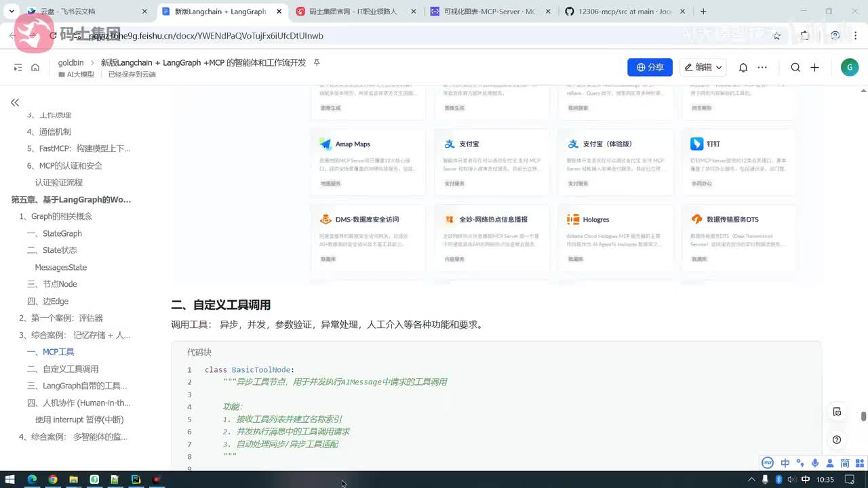Toggle the document tree list icon

(x=18, y=67)
